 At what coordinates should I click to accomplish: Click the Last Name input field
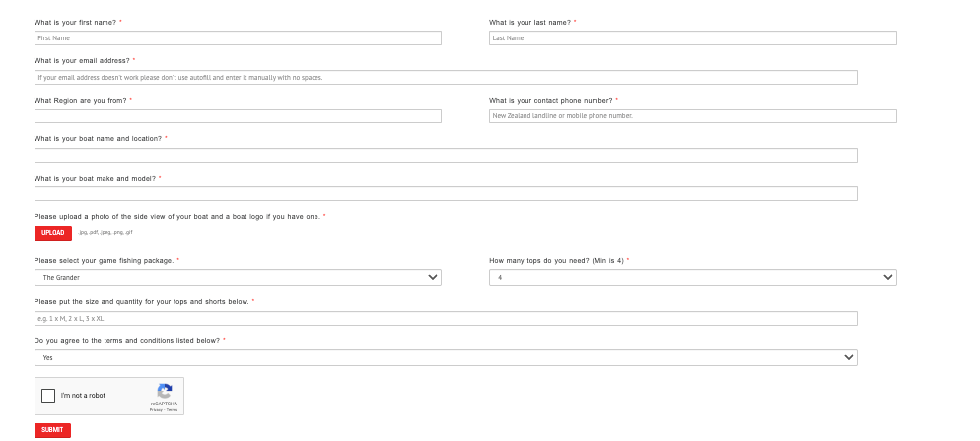coord(692,38)
